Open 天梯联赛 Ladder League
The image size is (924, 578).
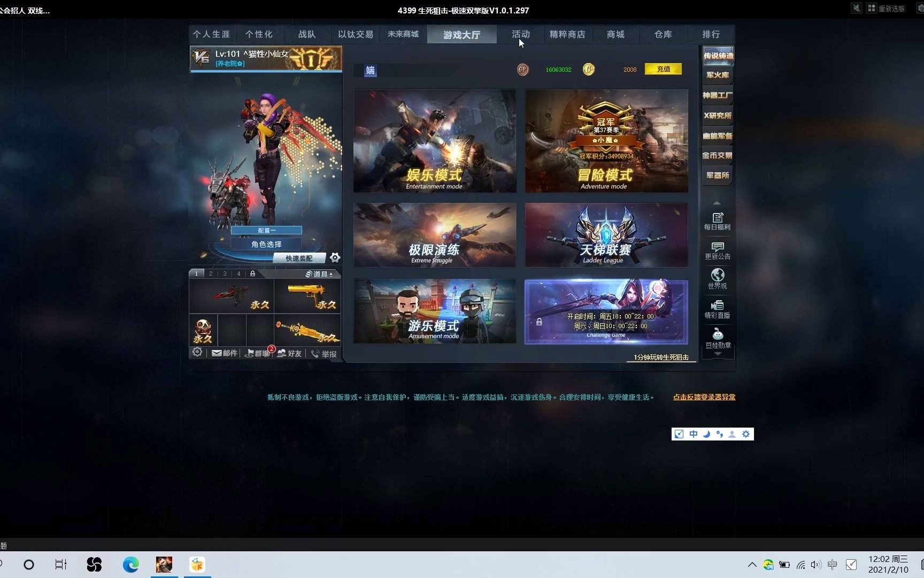[x=606, y=235]
